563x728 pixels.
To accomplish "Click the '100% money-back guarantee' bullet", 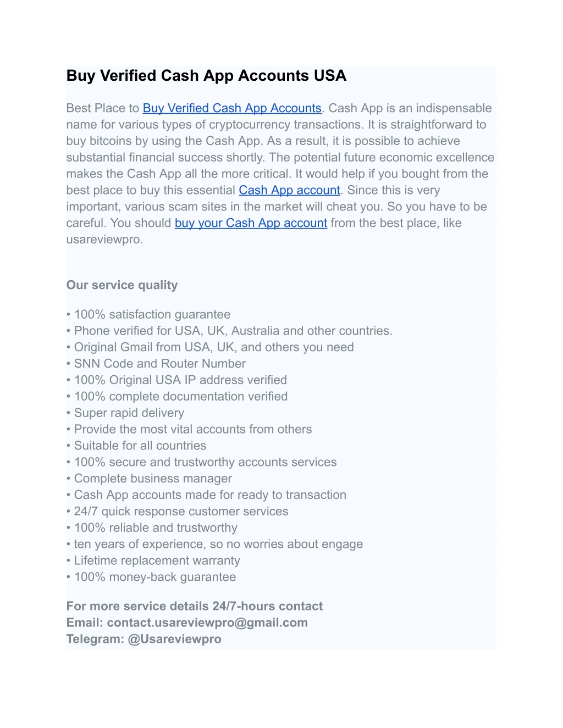I will click(x=151, y=577).
